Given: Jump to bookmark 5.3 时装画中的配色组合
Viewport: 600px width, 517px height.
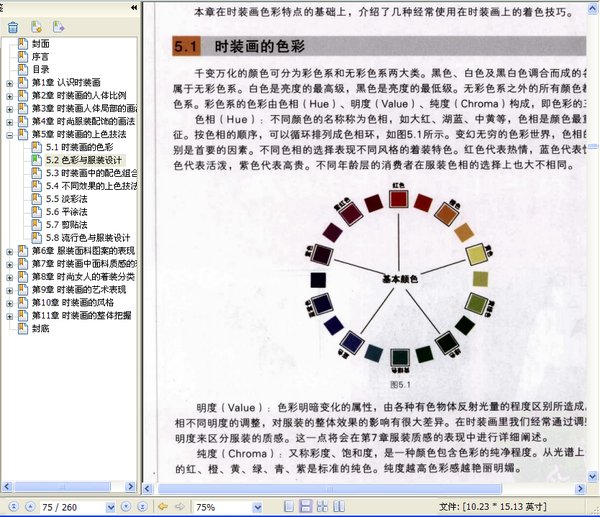Looking at the screenshot, I should click(91, 173).
